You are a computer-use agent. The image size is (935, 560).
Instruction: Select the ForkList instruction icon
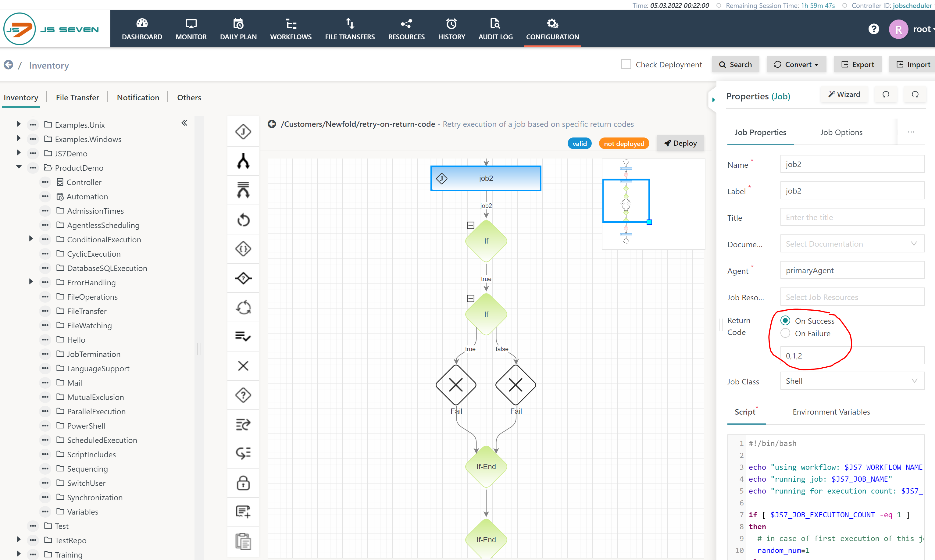(243, 190)
